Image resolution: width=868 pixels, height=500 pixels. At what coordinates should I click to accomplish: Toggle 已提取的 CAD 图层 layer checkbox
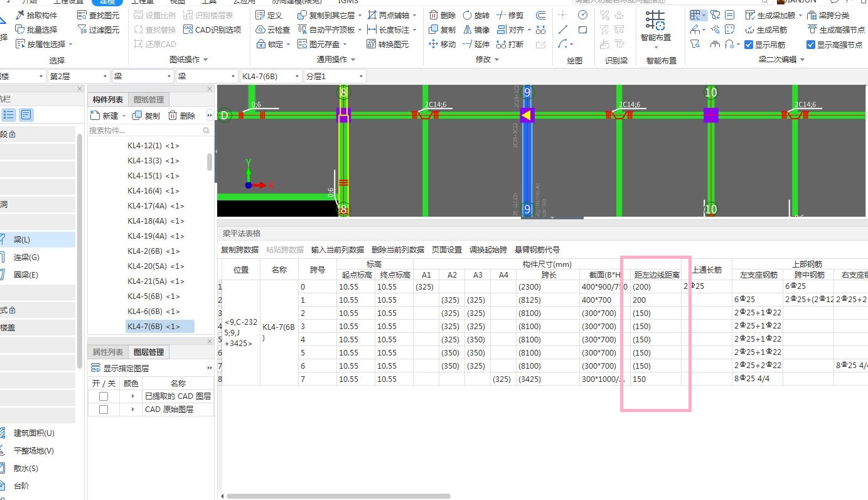[104, 396]
